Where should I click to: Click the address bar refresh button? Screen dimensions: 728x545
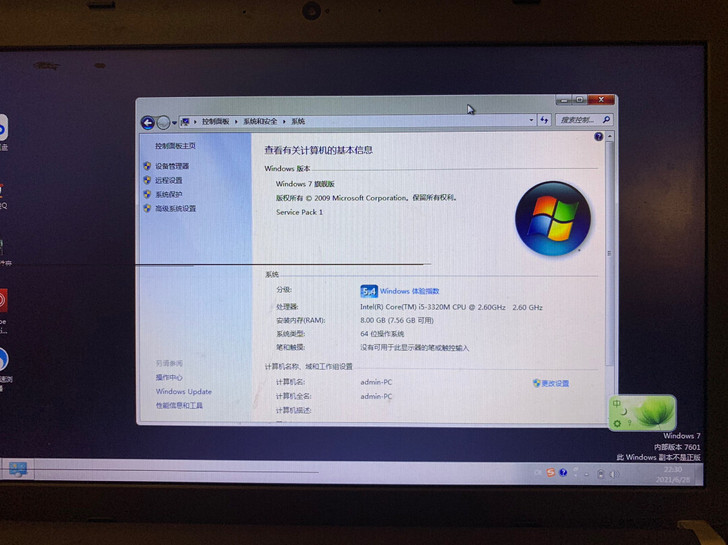click(544, 120)
